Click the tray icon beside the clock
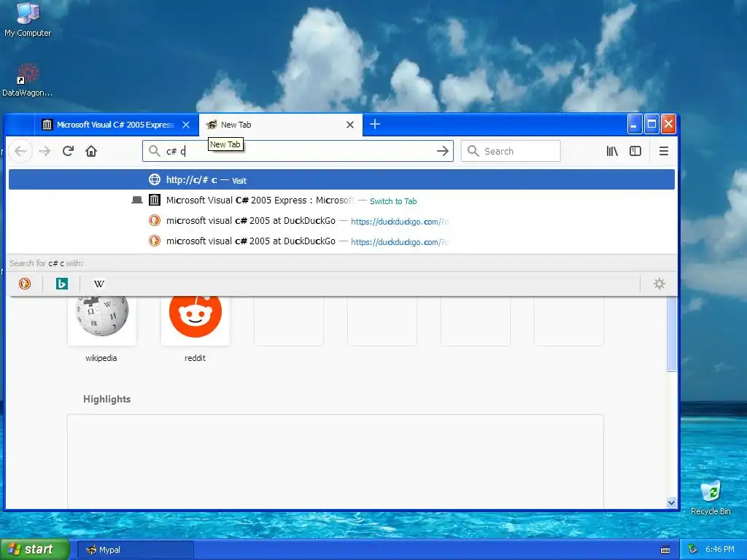The height and width of the screenshot is (560, 747). pos(693,550)
